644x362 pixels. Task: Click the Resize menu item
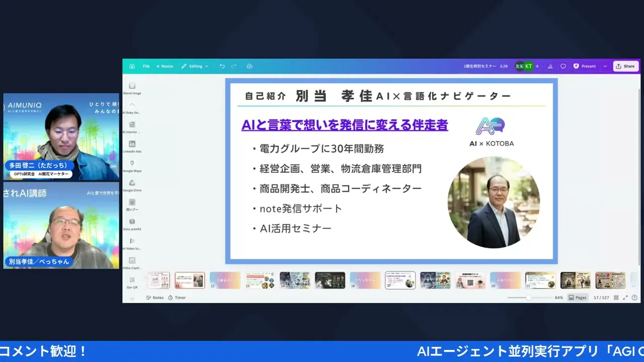(x=165, y=66)
